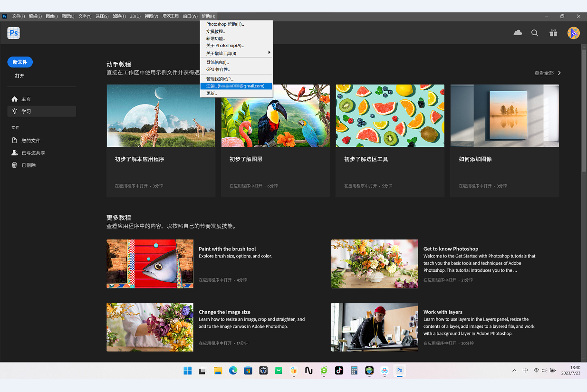
Task: Open the Windows Start menu
Action: click(x=188, y=371)
